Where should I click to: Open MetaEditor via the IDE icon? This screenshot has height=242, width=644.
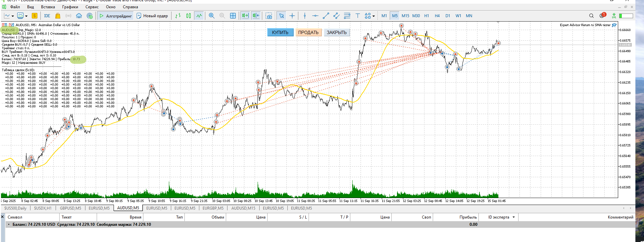click(x=47, y=16)
